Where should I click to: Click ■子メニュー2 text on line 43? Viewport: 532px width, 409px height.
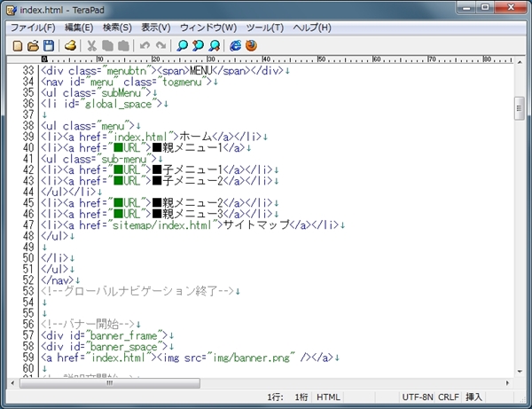pos(187,181)
